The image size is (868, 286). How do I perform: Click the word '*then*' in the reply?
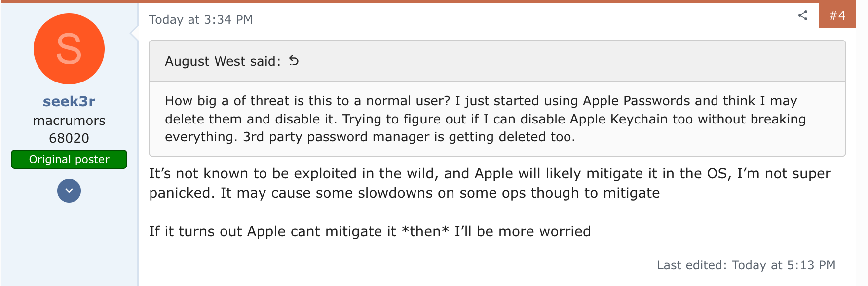[x=425, y=232]
